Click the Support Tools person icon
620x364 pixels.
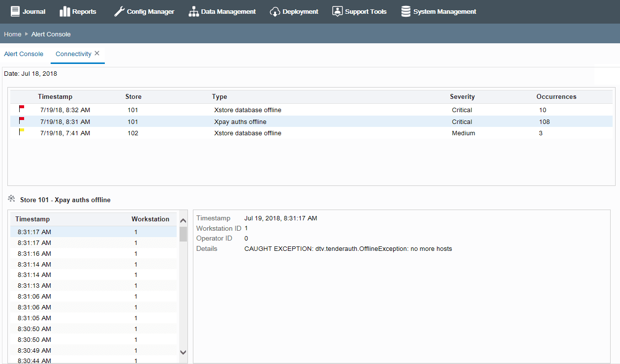click(x=337, y=11)
